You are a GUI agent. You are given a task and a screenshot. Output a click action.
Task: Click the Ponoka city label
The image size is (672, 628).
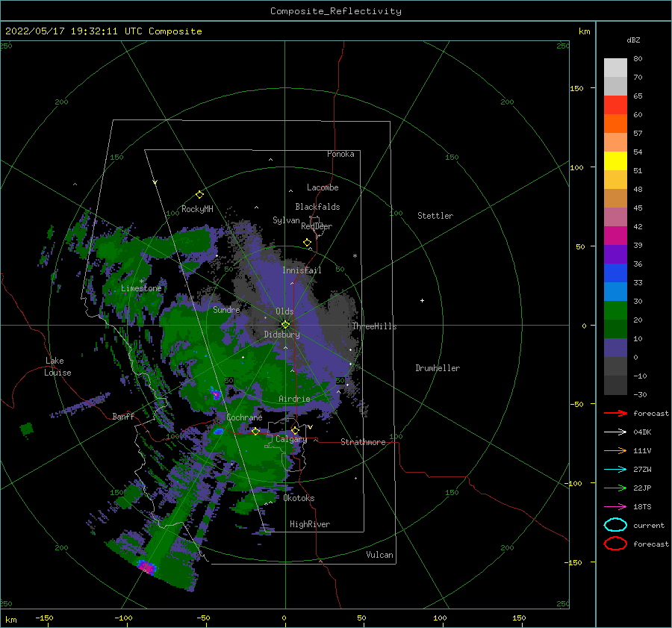(340, 154)
